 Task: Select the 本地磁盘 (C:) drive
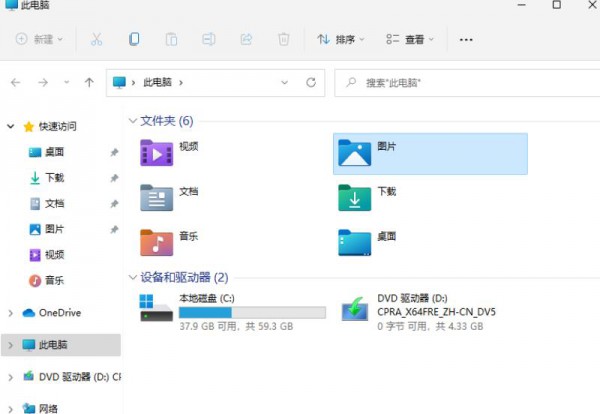pyautogui.click(x=205, y=298)
